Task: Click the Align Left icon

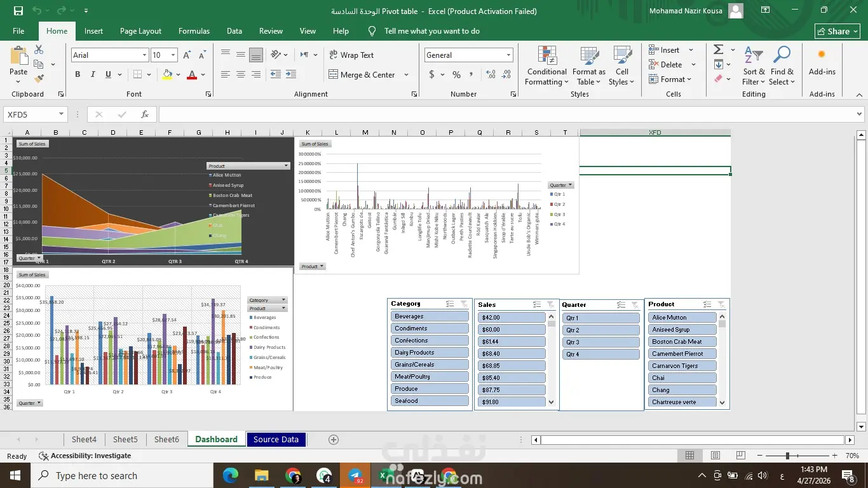Action: (226, 74)
